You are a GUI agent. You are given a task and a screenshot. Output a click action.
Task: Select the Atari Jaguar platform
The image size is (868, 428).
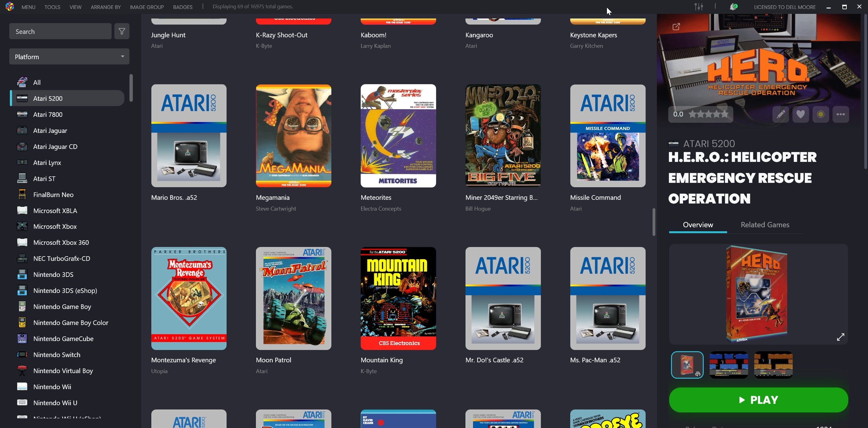(50, 130)
